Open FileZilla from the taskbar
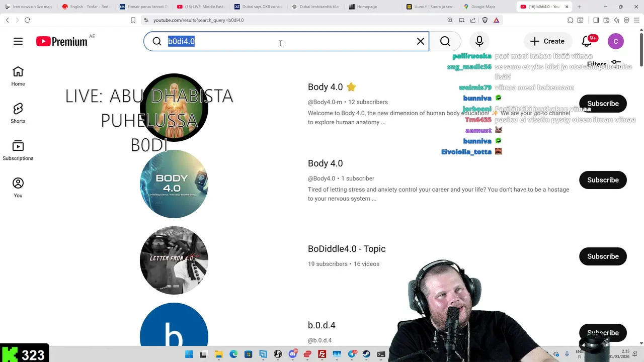Screen dimensions: 644x362 (322, 354)
